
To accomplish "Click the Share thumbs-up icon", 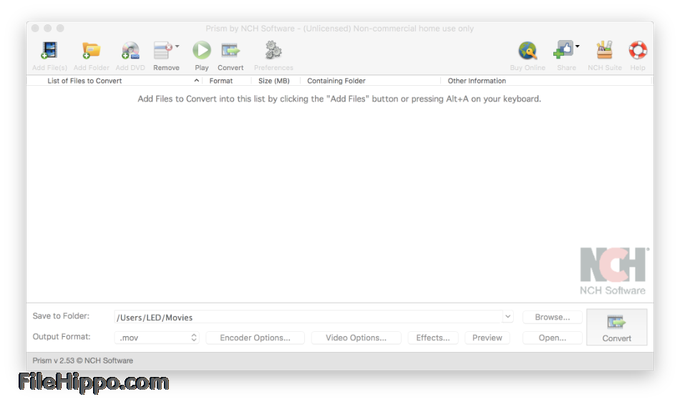I will (563, 50).
